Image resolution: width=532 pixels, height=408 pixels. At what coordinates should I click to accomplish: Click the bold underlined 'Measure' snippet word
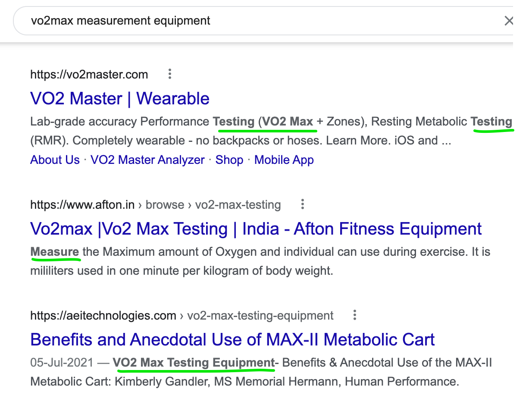click(x=55, y=251)
